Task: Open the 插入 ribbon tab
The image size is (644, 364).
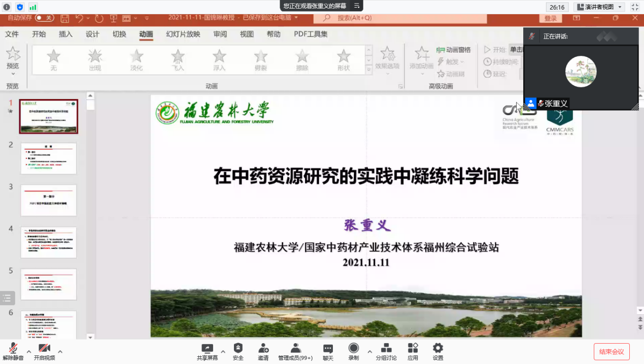Action: (65, 34)
